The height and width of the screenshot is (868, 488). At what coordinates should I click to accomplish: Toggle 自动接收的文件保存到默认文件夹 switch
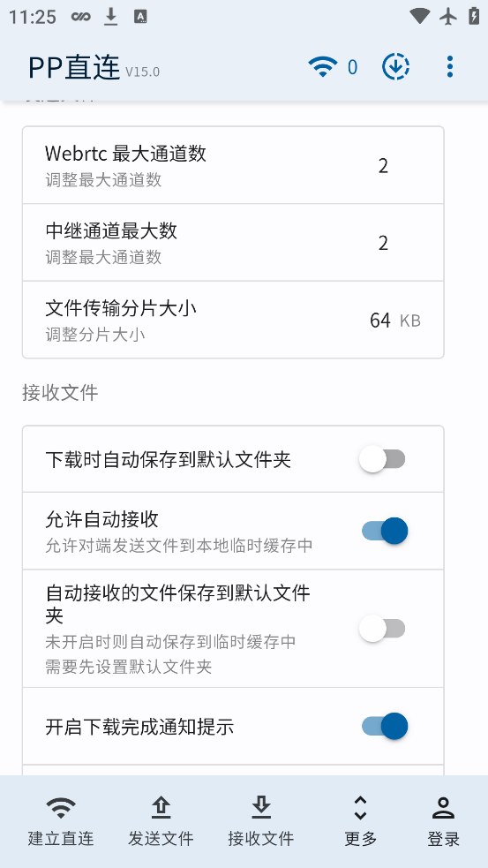point(382,629)
